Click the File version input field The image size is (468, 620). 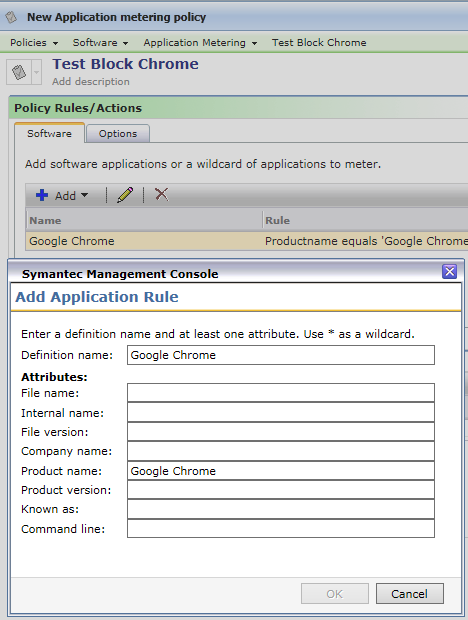click(281, 432)
